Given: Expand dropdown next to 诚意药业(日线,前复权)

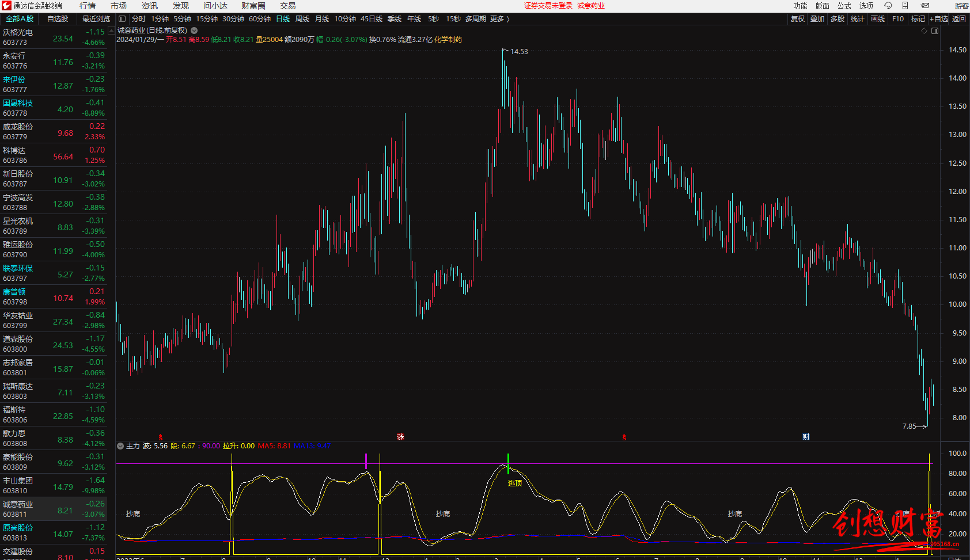Looking at the screenshot, I should pos(194,31).
